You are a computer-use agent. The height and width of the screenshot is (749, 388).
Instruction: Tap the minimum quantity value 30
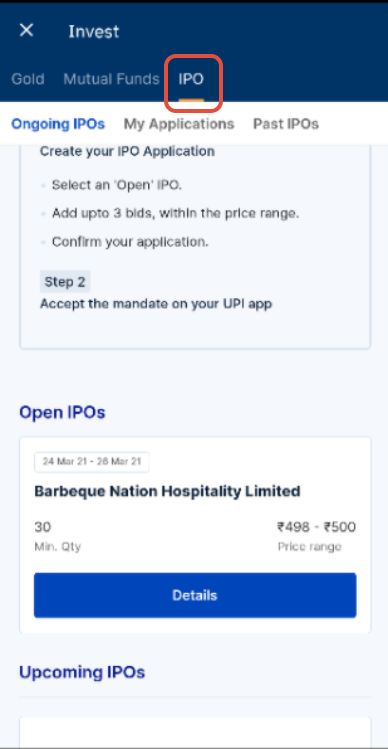click(x=43, y=527)
